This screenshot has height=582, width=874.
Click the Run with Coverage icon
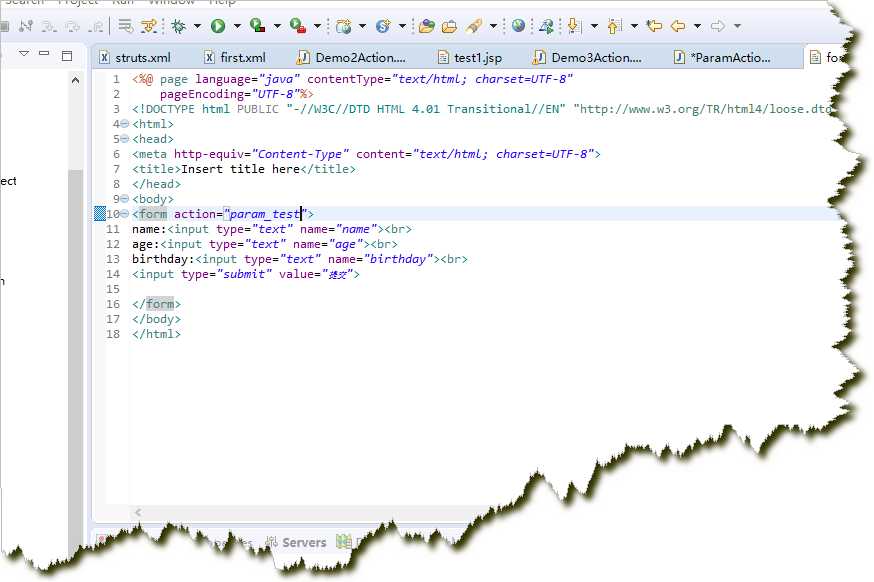(258, 26)
